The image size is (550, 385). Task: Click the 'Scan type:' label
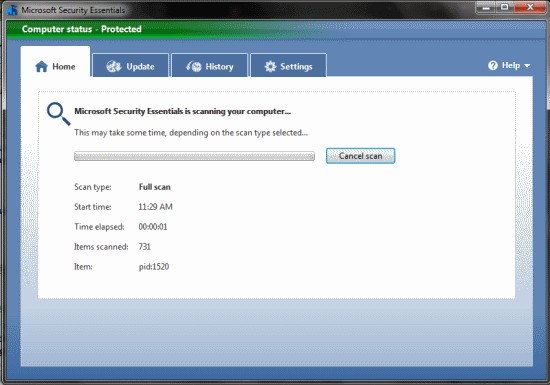[93, 187]
